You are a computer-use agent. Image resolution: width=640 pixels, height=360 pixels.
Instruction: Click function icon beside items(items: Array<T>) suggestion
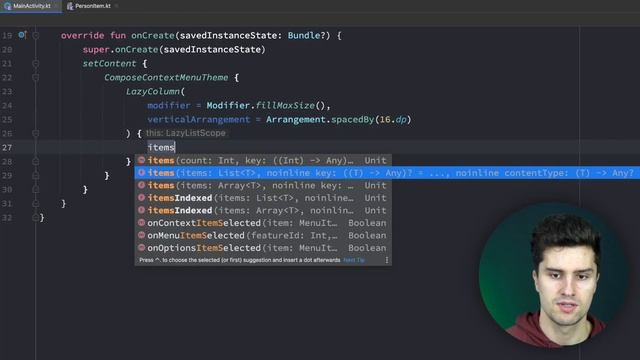[141, 185]
